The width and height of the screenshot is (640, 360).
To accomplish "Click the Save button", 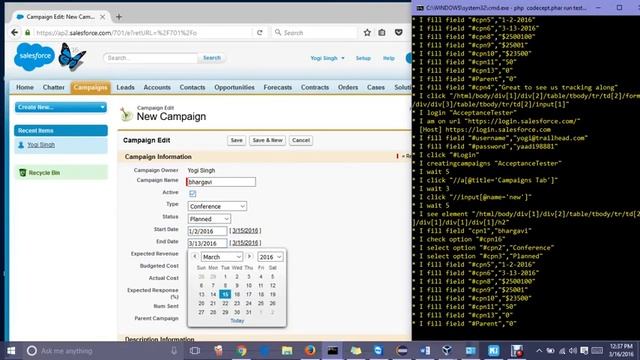I will coord(236,140).
